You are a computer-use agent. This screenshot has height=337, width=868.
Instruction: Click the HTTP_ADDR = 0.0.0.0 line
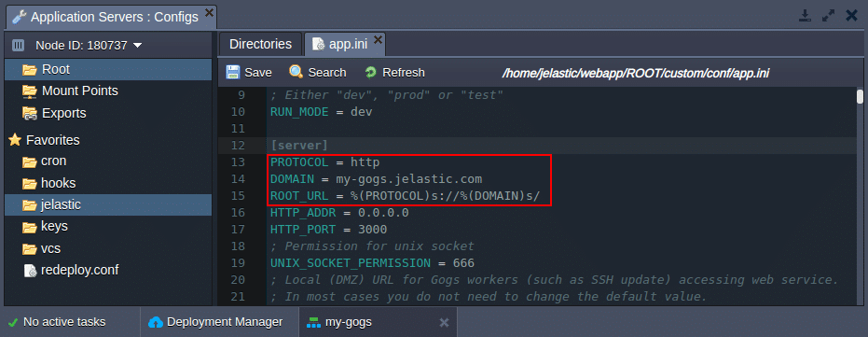point(339,213)
